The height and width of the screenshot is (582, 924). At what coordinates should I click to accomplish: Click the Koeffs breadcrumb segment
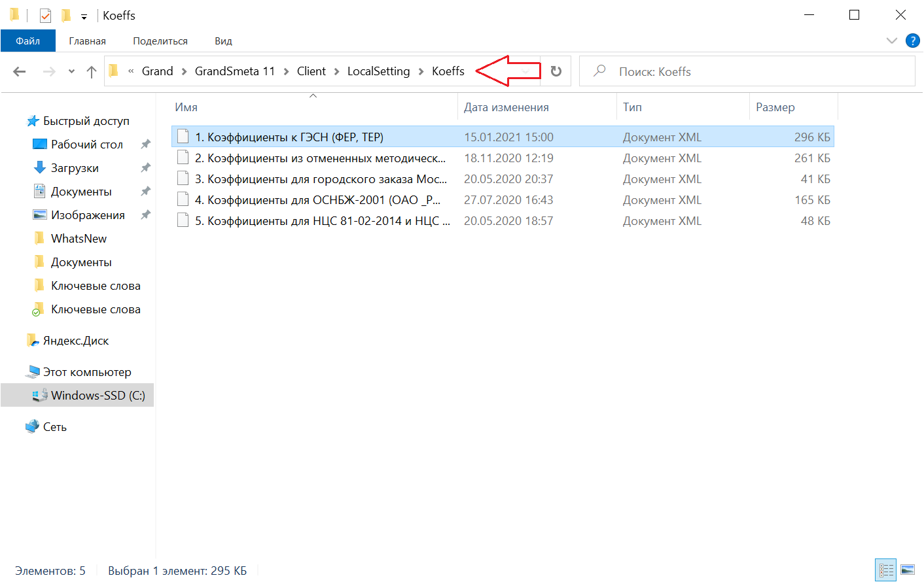[448, 71]
